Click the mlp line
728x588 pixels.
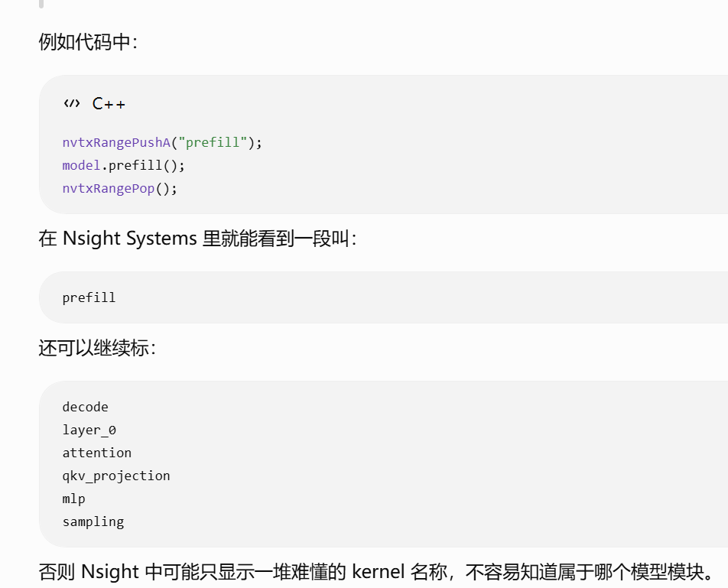[74, 499]
